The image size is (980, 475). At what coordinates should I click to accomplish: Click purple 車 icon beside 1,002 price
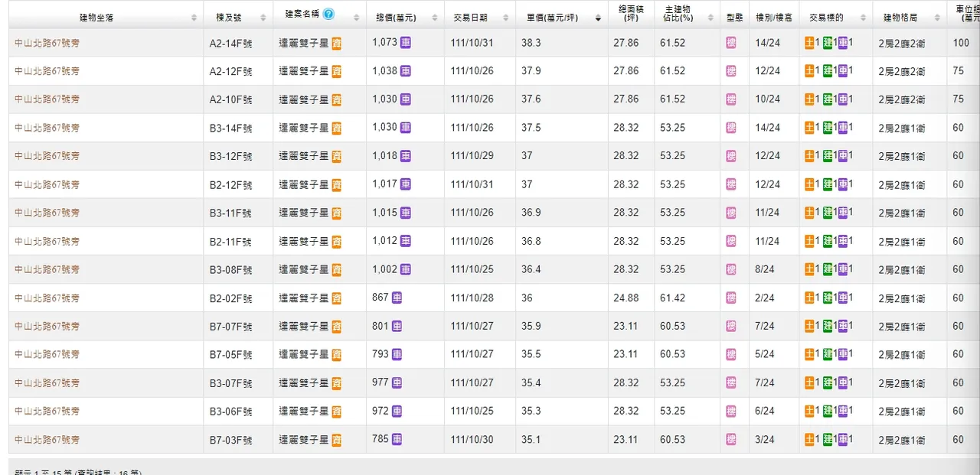pyautogui.click(x=406, y=269)
